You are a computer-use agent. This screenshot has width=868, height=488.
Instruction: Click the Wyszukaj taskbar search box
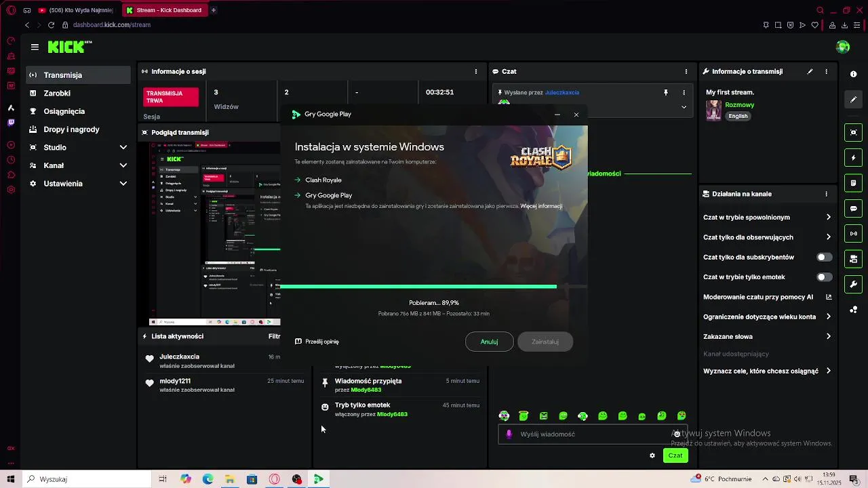pyautogui.click(x=88, y=479)
